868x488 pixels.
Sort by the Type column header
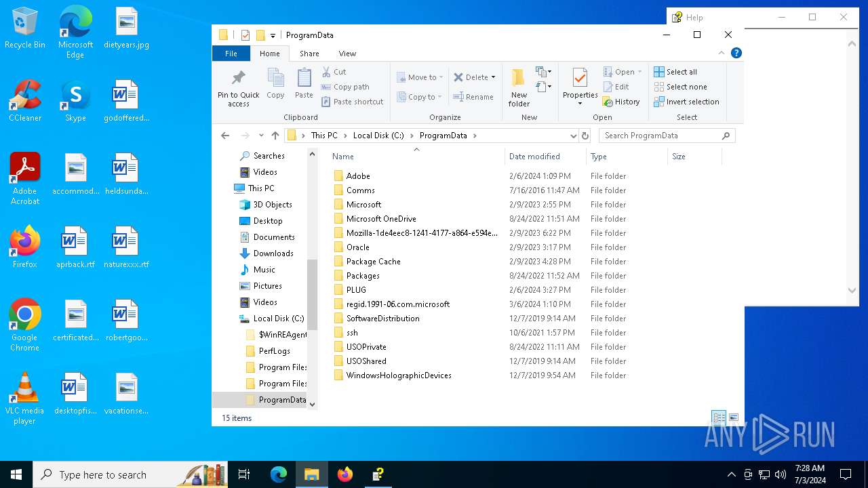pyautogui.click(x=627, y=157)
